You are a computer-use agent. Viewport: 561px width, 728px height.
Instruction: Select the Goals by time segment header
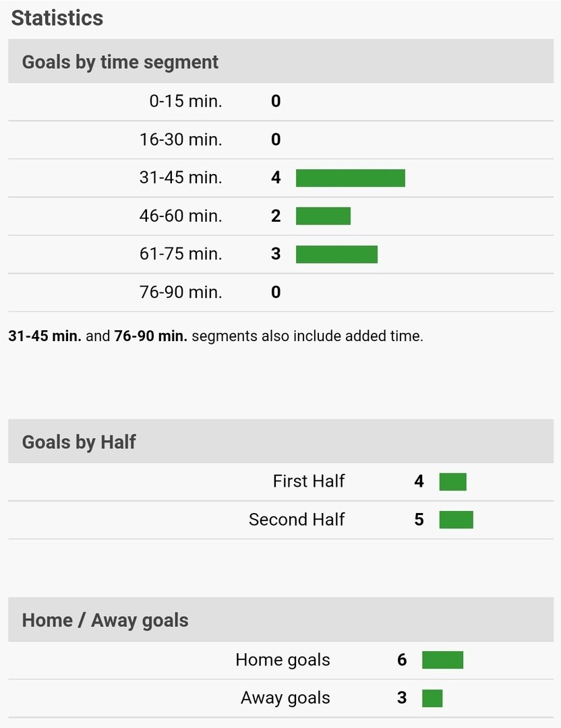tap(120, 62)
